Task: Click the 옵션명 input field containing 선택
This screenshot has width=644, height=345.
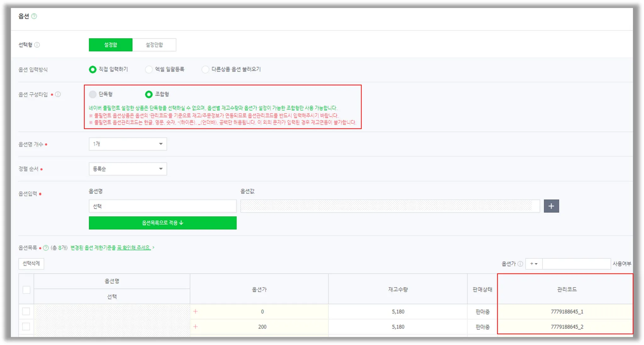Action: coord(163,206)
